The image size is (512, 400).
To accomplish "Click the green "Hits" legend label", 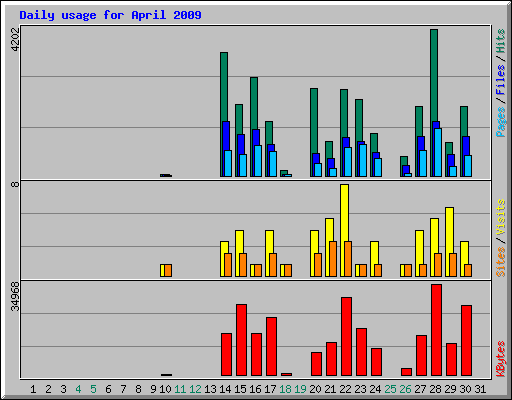I will pos(500,41).
